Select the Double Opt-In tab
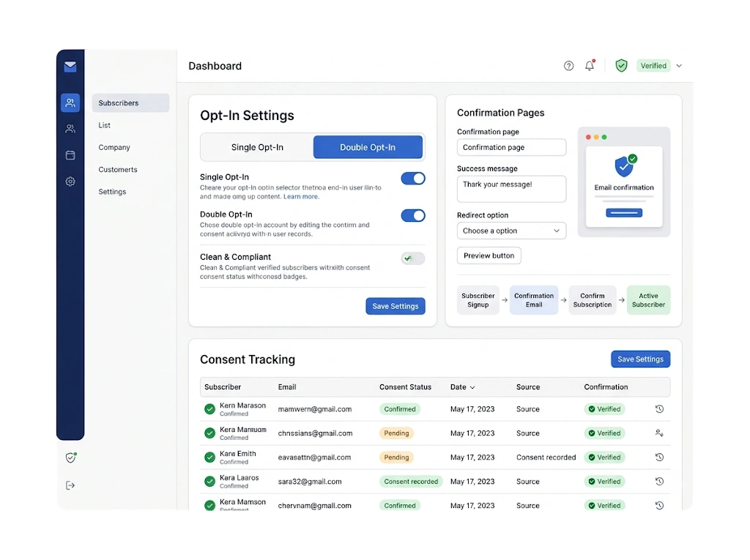Image resolution: width=750 pixels, height=560 pixels. pyautogui.click(x=368, y=147)
